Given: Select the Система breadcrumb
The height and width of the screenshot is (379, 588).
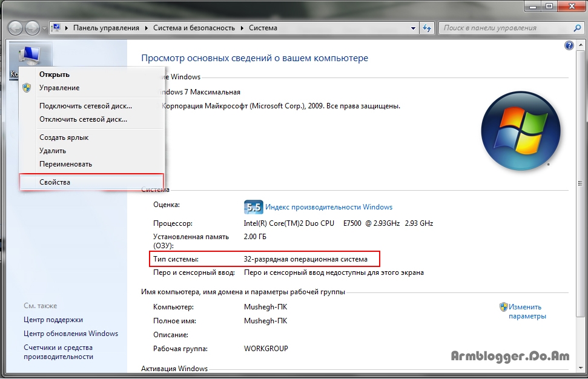Looking at the screenshot, I should point(263,28).
